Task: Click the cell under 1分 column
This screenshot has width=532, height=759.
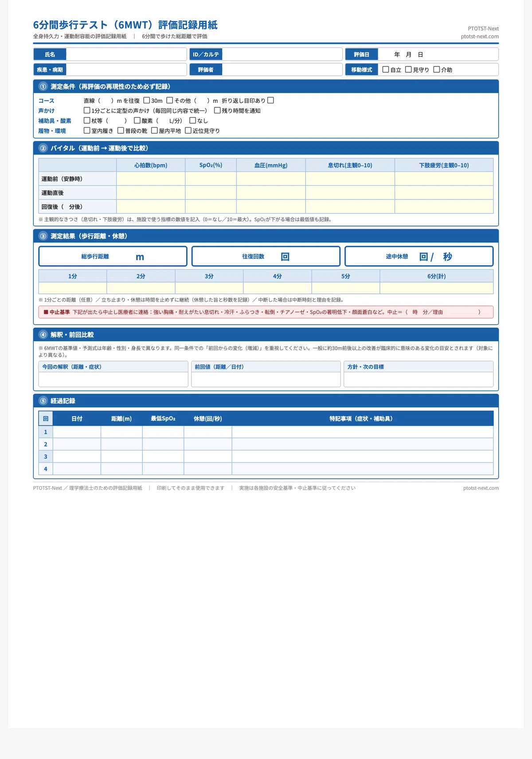Action: click(73, 288)
